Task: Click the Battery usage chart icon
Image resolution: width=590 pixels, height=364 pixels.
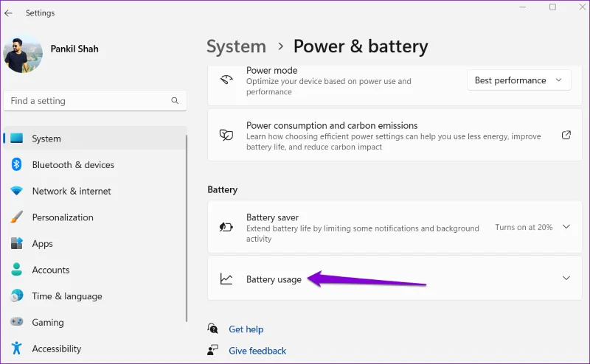Action: click(x=226, y=279)
